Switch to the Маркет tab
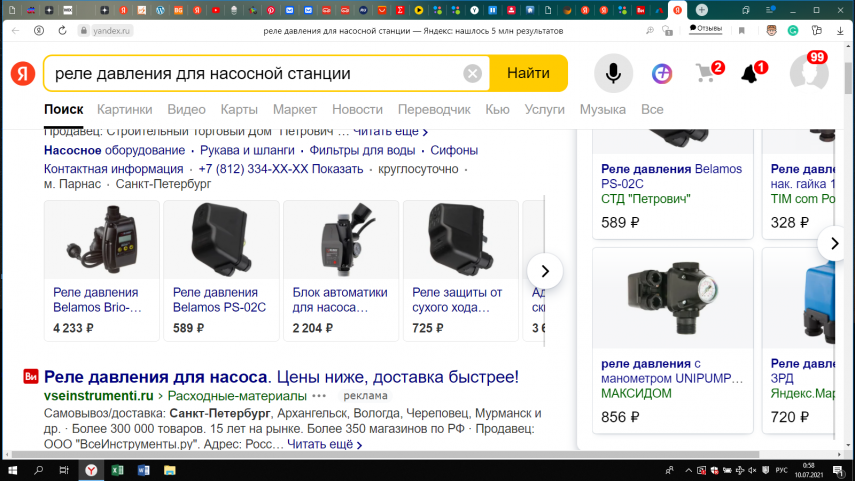This screenshot has height=481, width=855. (x=295, y=109)
